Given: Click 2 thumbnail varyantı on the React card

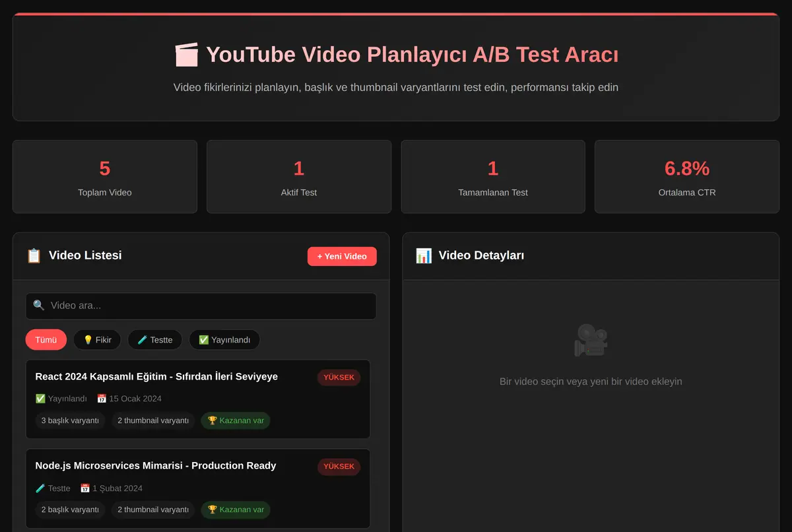Looking at the screenshot, I should pyautogui.click(x=153, y=420).
